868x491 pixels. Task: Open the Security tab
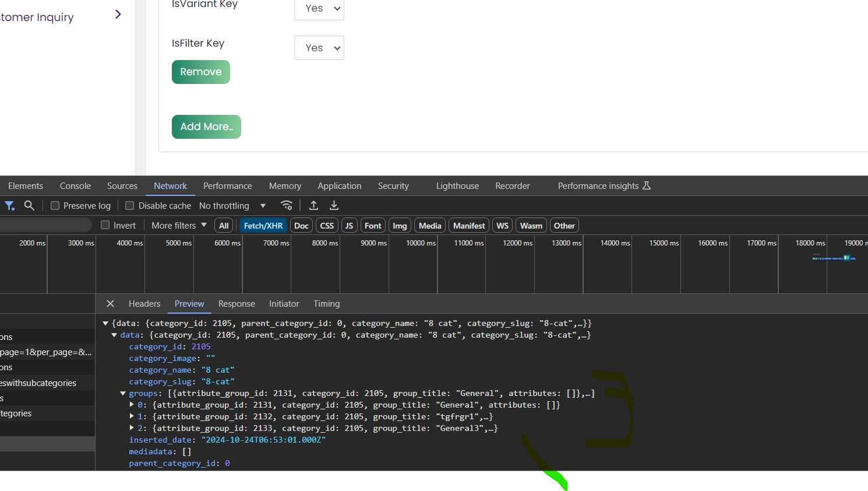tap(393, 186)
